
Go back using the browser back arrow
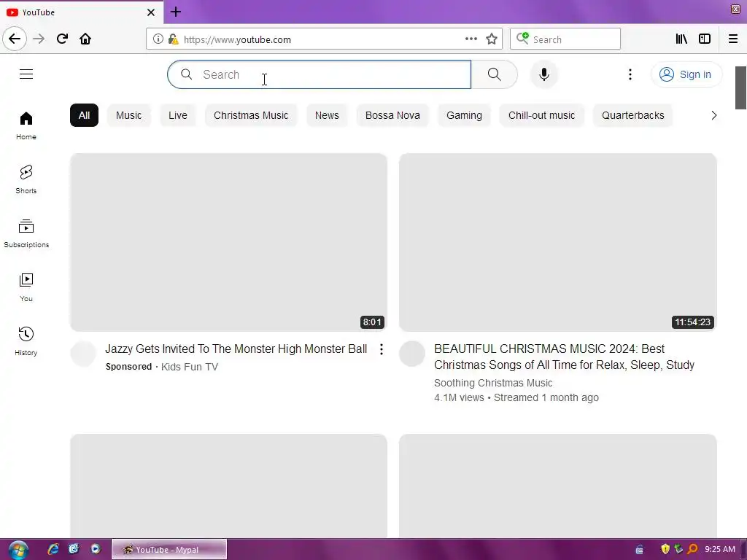(15, 39)
